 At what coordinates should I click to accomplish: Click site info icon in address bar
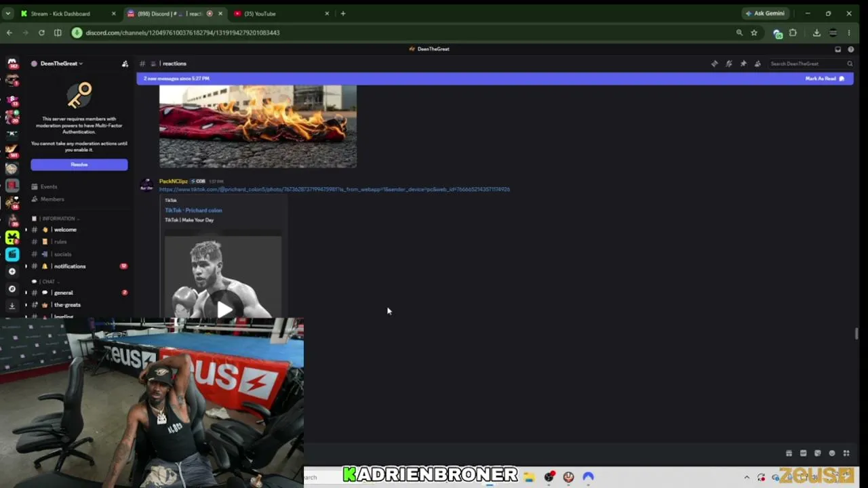pos(77,33)
